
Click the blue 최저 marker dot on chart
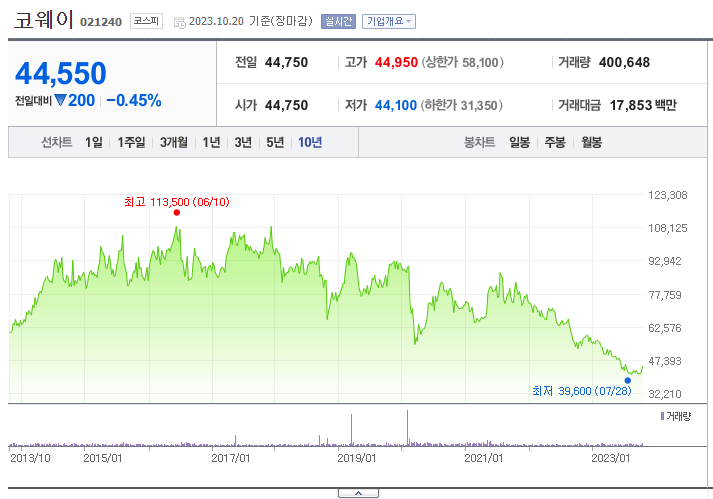tap(628, 380)
